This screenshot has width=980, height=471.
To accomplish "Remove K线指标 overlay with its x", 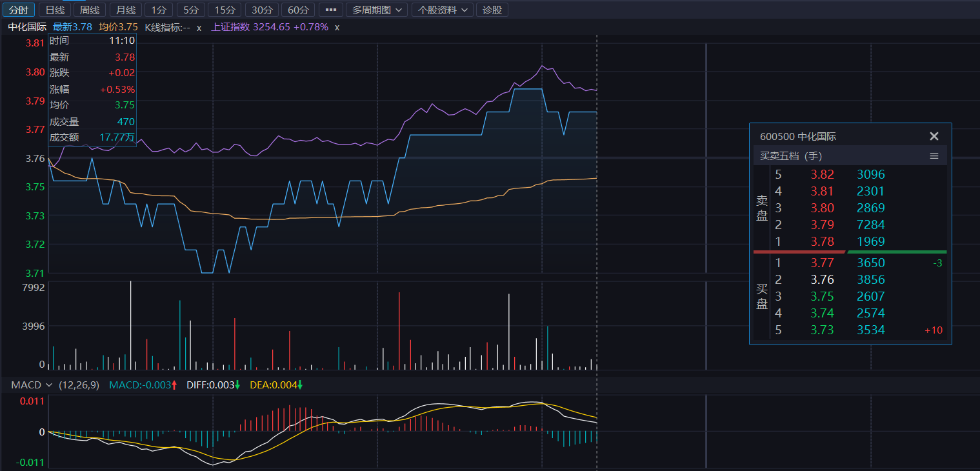I will [199, 27].
